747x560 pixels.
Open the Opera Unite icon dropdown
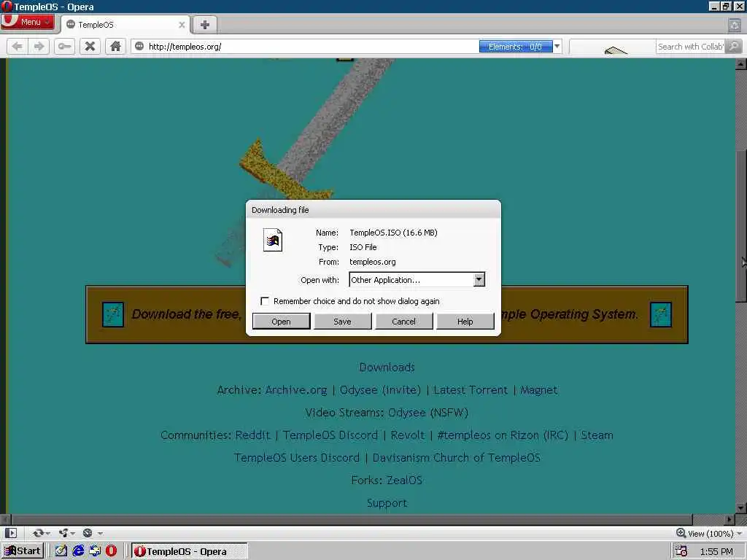click(x=66, y=533)
